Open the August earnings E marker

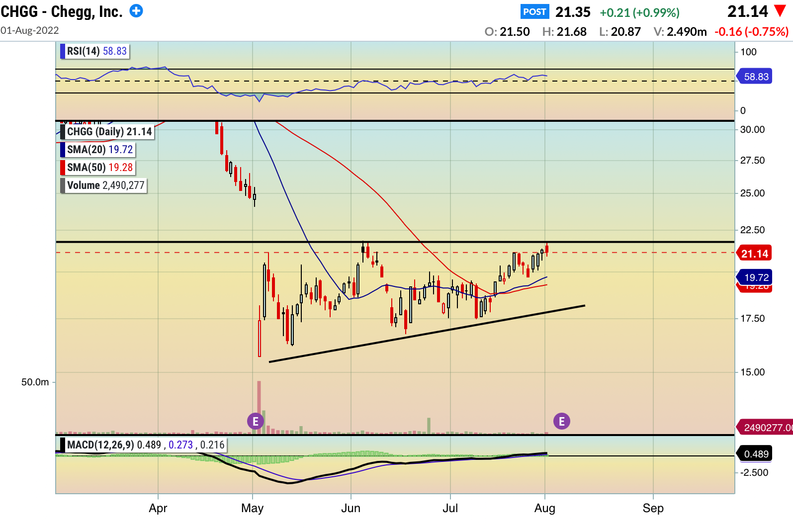562,422
